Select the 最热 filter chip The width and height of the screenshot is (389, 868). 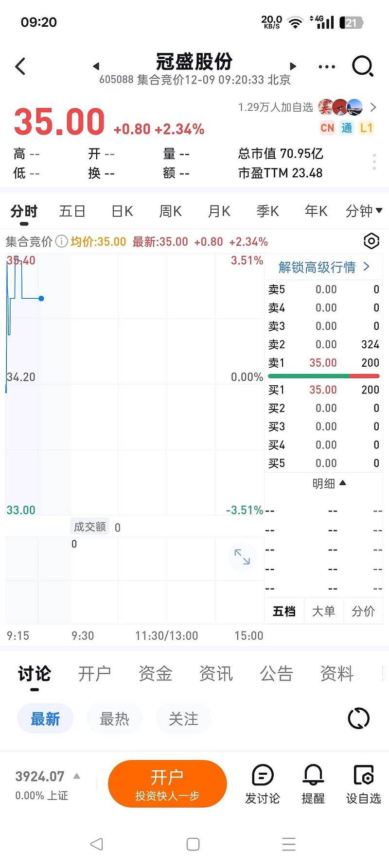[114, 718]
